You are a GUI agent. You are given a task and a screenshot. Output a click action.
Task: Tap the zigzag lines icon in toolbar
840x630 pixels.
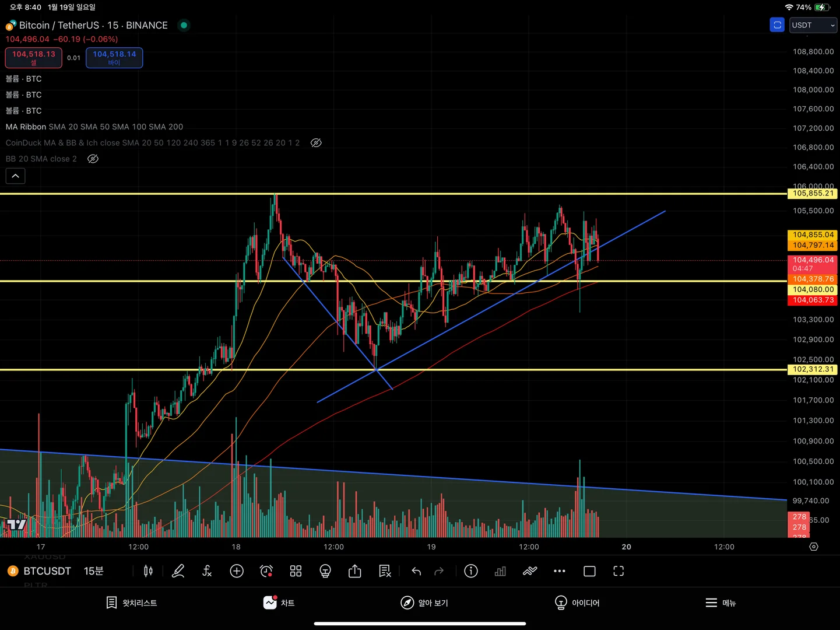coord(530,571)
